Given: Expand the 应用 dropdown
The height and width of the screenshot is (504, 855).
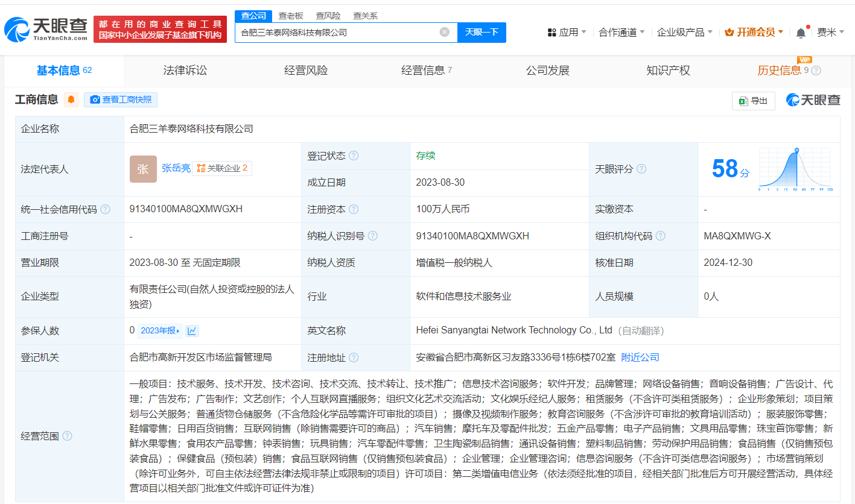Looking at the screenshot, I should (566, 32).
